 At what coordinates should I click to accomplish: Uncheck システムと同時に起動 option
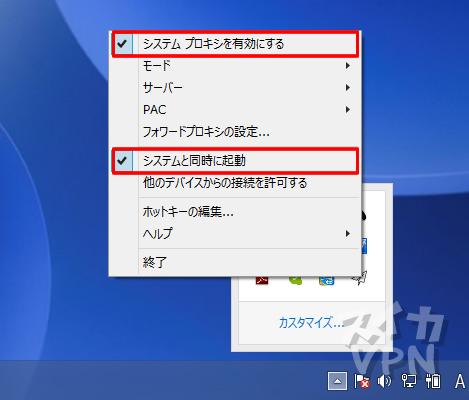pyautogui.click(x=235, y=161)
